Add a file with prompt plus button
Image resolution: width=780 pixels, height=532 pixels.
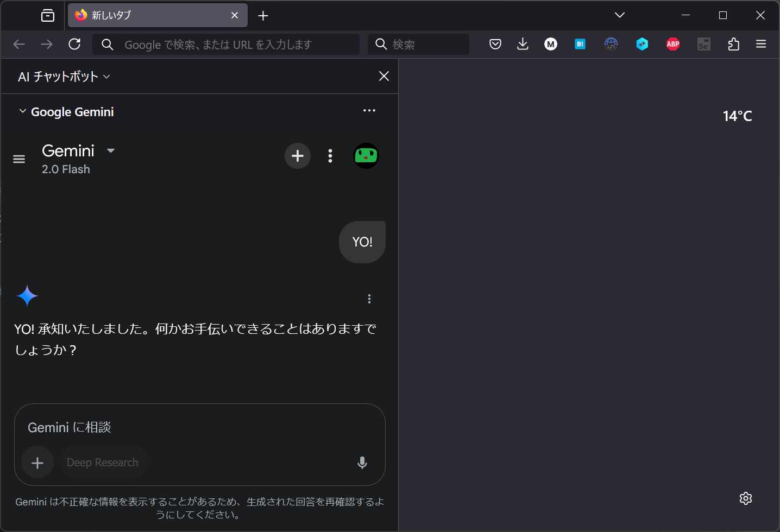coord(37,463)
